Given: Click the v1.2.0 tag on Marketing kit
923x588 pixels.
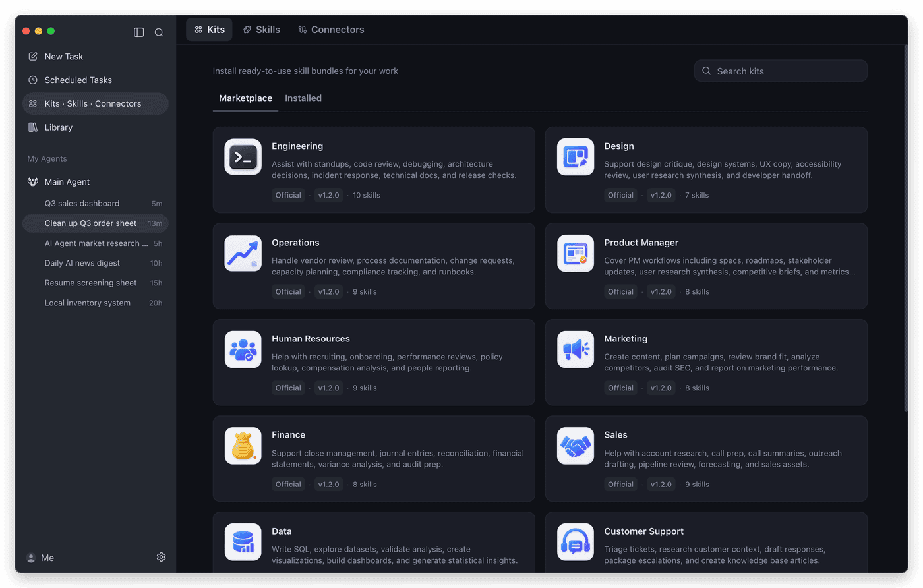Looking at the screenshot, I should click(661, 388).
